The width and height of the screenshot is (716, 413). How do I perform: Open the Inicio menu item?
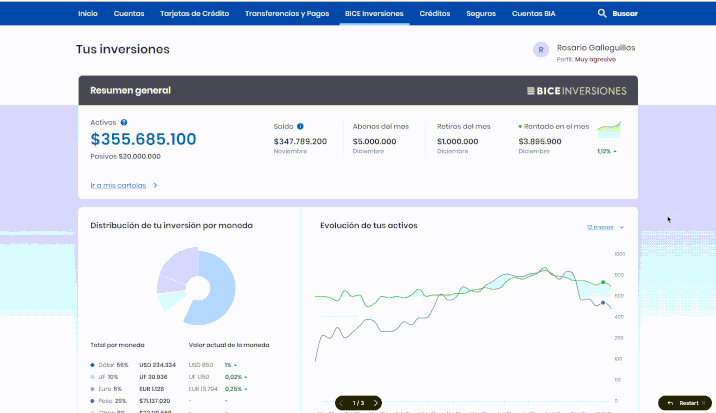pos(88,14)
